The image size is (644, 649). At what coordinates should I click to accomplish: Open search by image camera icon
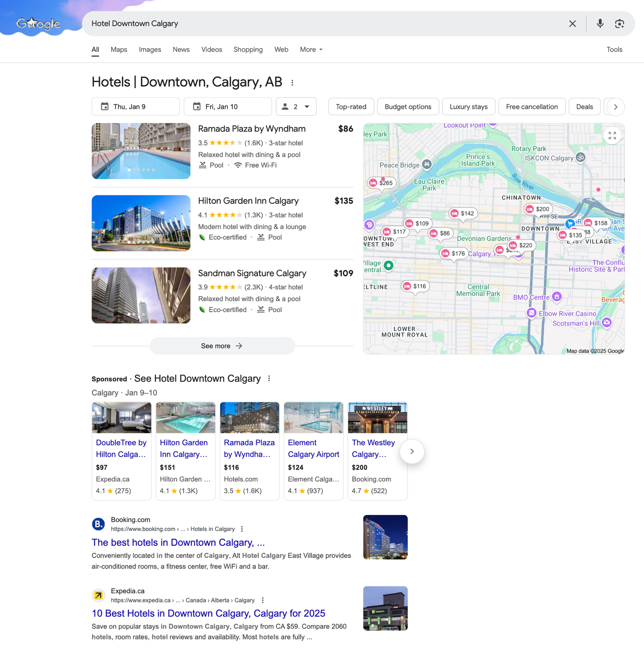619,24
